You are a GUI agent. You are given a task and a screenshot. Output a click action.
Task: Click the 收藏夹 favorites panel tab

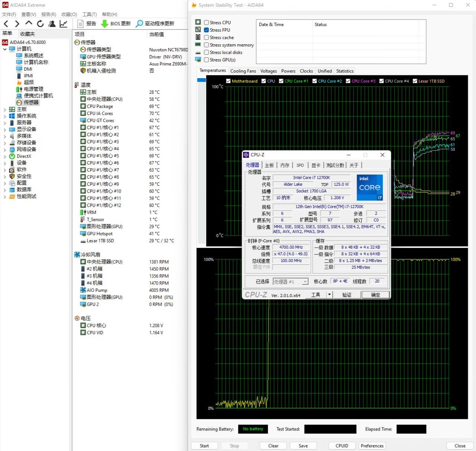[x=28, y=34]
